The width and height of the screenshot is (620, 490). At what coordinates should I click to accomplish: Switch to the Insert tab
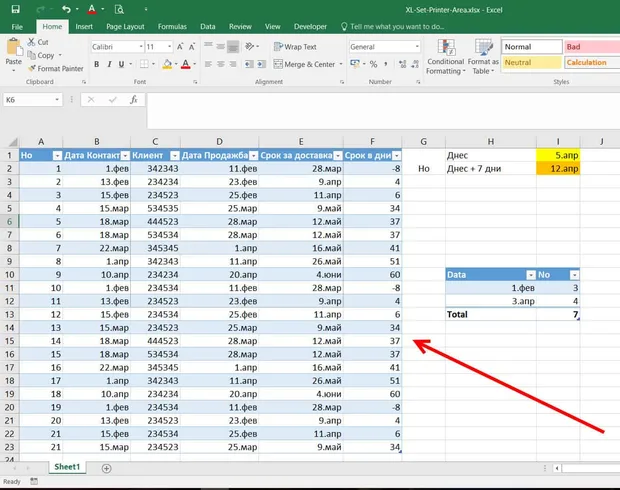coord(84,26)
